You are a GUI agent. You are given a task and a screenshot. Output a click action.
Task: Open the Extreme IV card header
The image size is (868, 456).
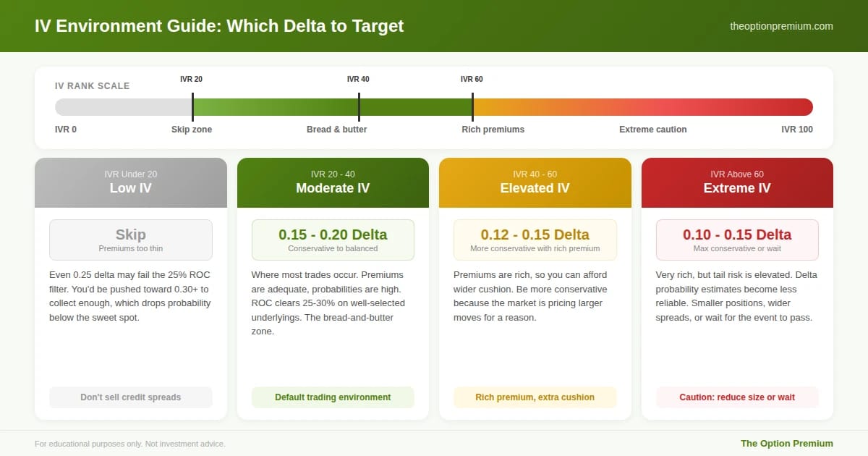[737, 182]
